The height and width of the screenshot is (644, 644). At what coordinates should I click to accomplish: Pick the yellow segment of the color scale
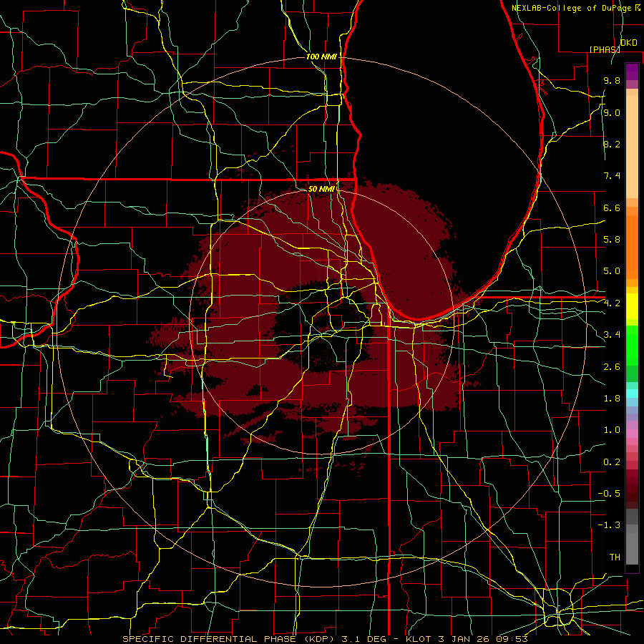[632, 306]
